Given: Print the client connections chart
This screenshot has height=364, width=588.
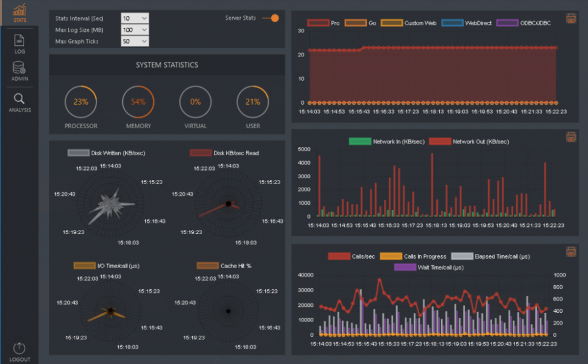Looking at the screenshot, I should point(570,18).
